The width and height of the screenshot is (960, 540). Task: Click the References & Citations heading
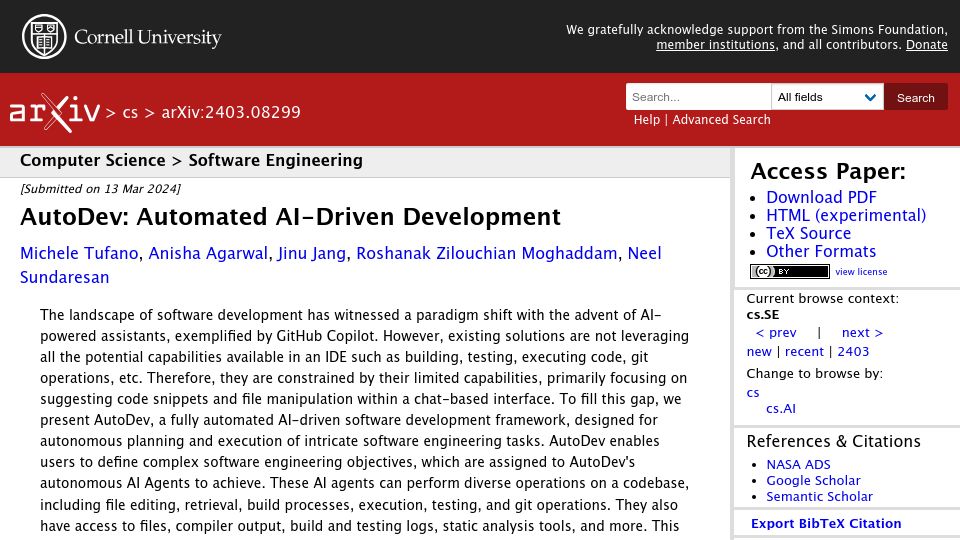pos(833,441)
